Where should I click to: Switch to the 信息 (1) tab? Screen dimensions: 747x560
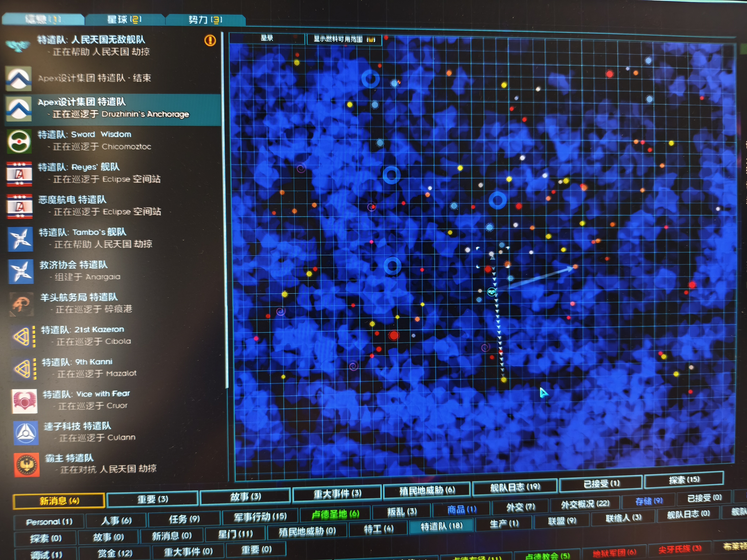coord(43,20)
